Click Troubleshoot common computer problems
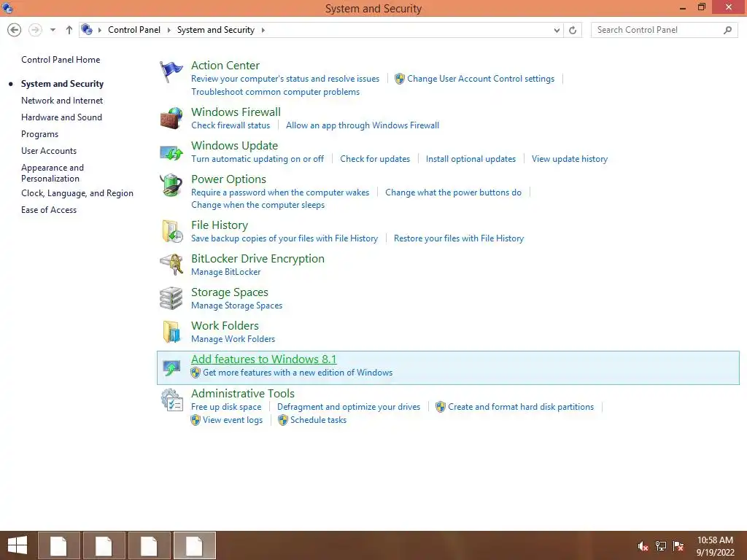 point(275,92)
